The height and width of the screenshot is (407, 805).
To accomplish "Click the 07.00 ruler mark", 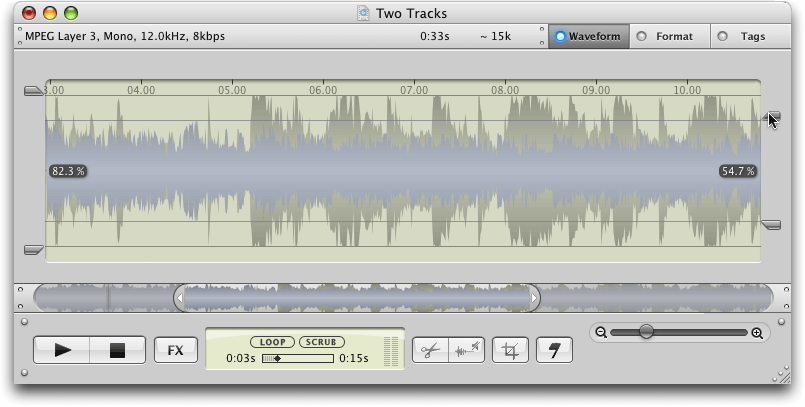I will point(414,90).
